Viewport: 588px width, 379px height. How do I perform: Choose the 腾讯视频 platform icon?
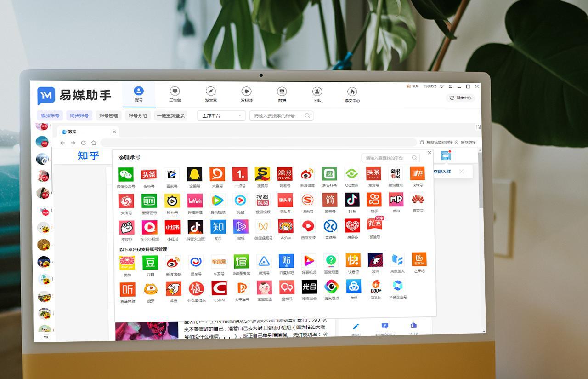tap(217, 200)
